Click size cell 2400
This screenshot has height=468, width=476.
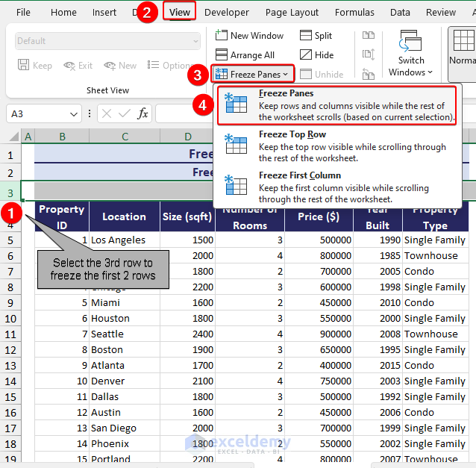187,334
